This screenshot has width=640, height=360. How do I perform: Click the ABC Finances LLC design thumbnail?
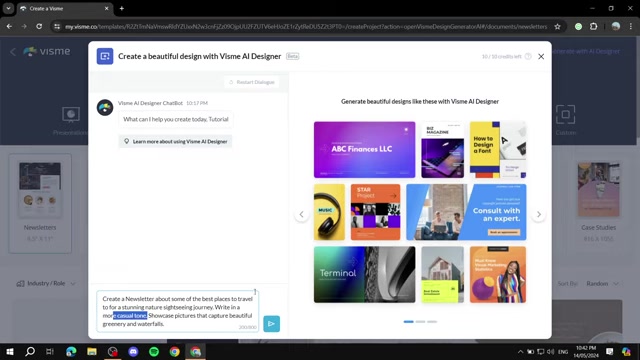pyautogui.click(x=364, y=149)
